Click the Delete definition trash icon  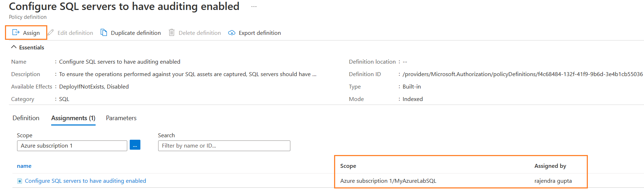pos(172,33)
